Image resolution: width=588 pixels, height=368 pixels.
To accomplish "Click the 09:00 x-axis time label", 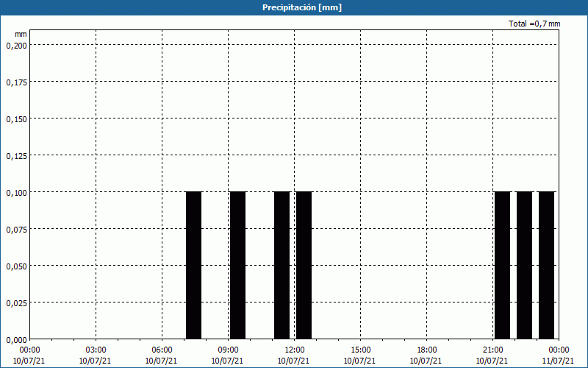I will coord(229,350).
